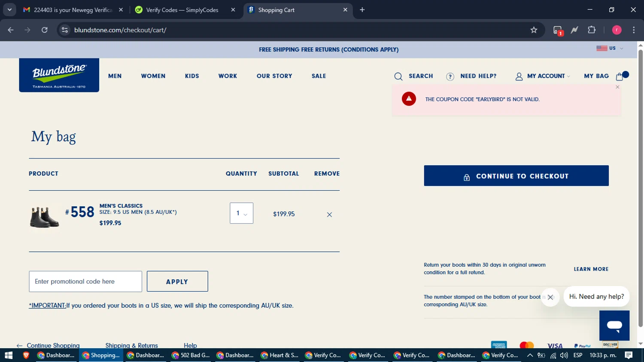Open the 'Heart & S...' taskbar window
The image size is (644, 362).
tap(279, 355)
